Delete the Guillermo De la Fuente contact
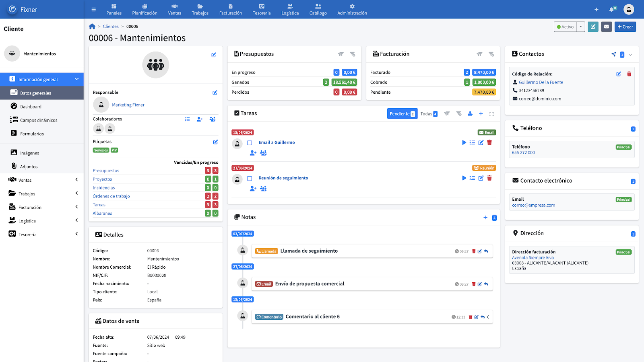644x362 pixels. coord(629,74)
